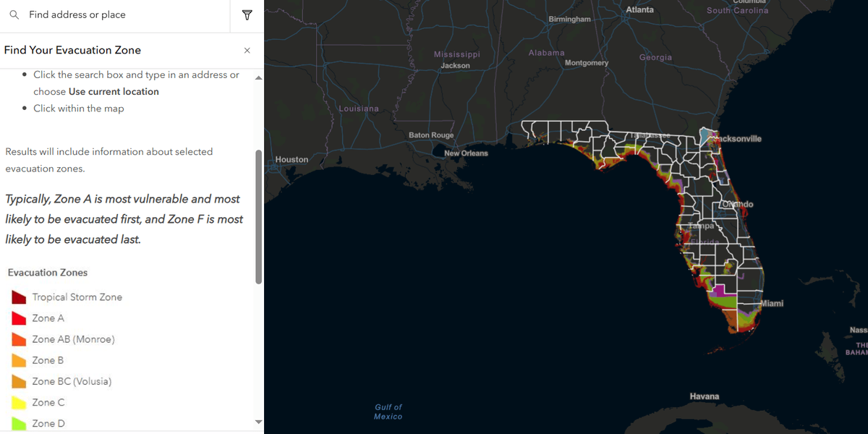Select the 'Zone BC (Volusia)' legend label

point(72,381)
